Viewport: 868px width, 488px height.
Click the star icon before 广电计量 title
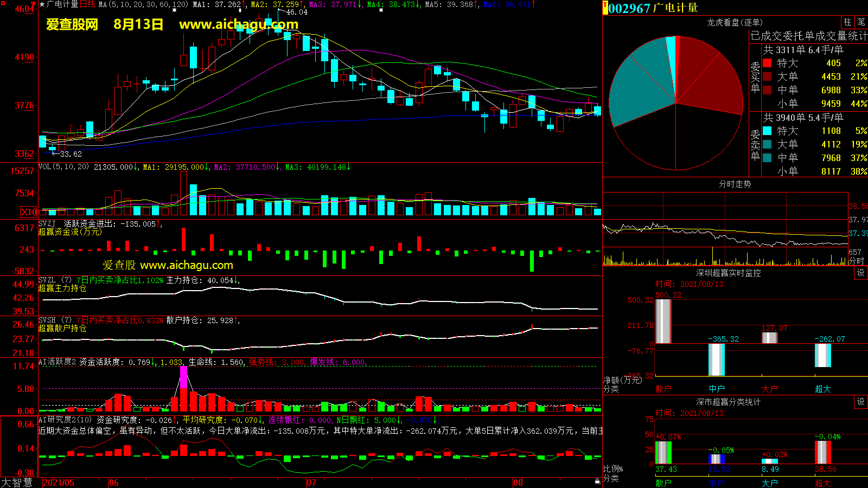42,4
